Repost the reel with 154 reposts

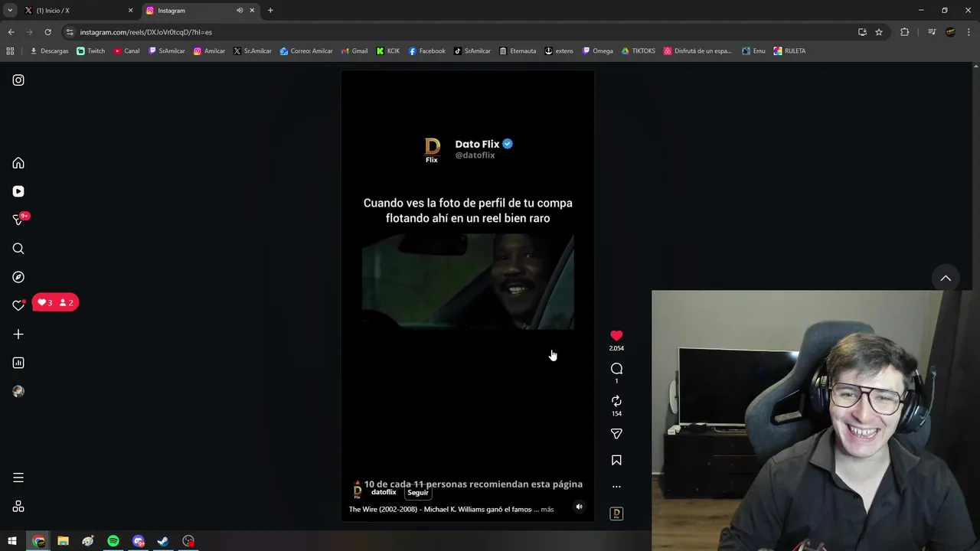616,401
